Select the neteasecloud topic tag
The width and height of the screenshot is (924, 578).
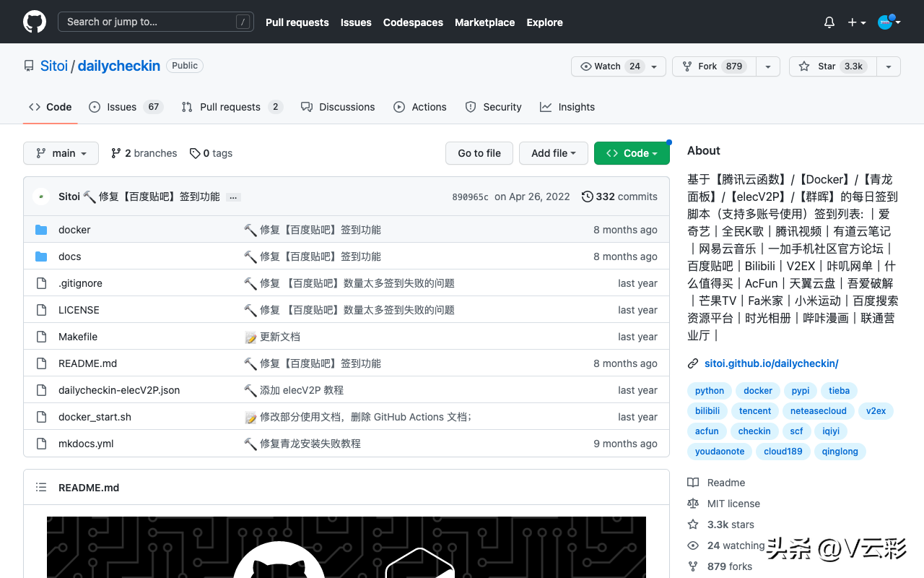click(x=819, y=411)
